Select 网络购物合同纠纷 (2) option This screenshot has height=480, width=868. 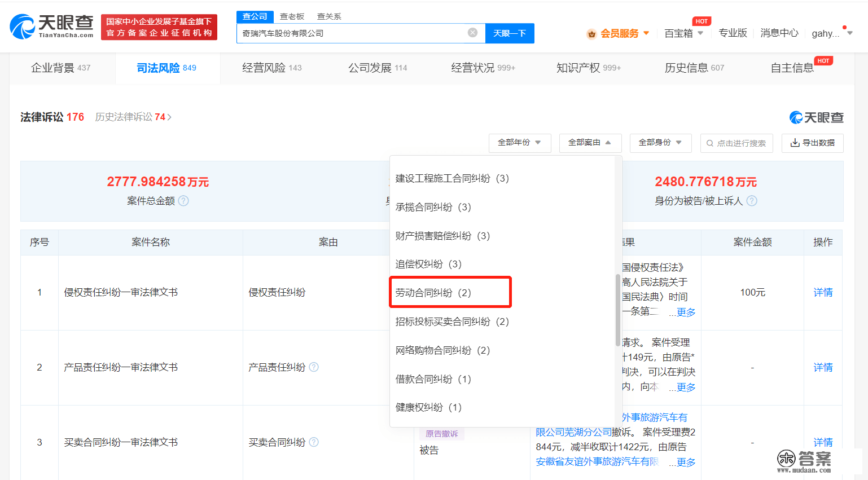442,350
